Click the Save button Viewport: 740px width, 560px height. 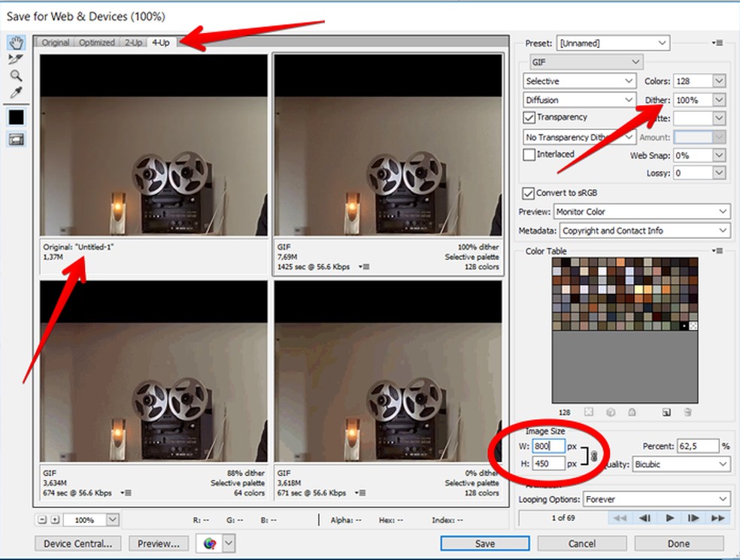pyautogui.click(x=484, y=543)
